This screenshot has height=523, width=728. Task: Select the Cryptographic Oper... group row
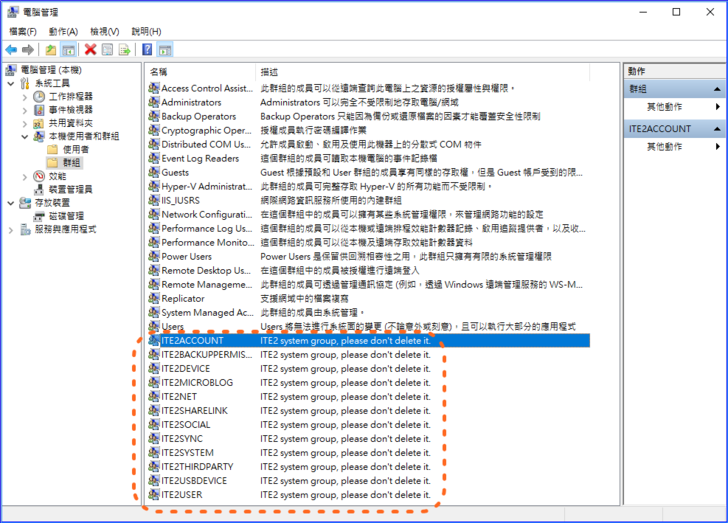click(369, 130)
